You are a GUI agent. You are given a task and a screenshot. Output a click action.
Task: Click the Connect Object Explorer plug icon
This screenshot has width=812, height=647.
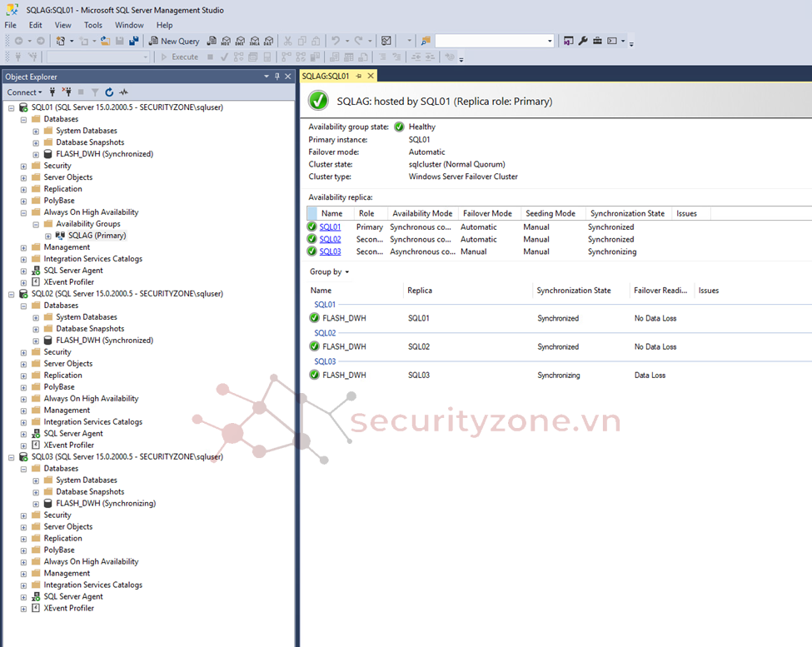click(x=52, y=92)
